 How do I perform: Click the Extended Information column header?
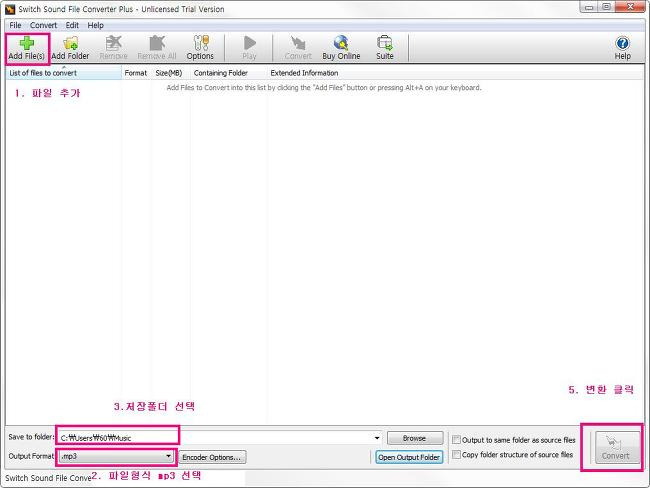pos(304,73)
